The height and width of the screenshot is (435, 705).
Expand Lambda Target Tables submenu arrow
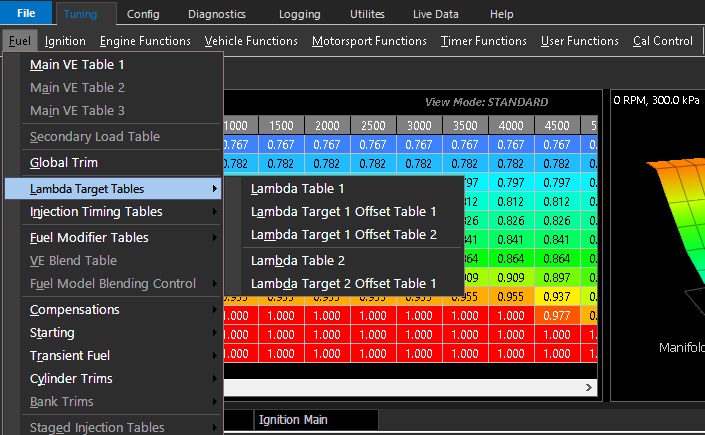click(215, 189)
